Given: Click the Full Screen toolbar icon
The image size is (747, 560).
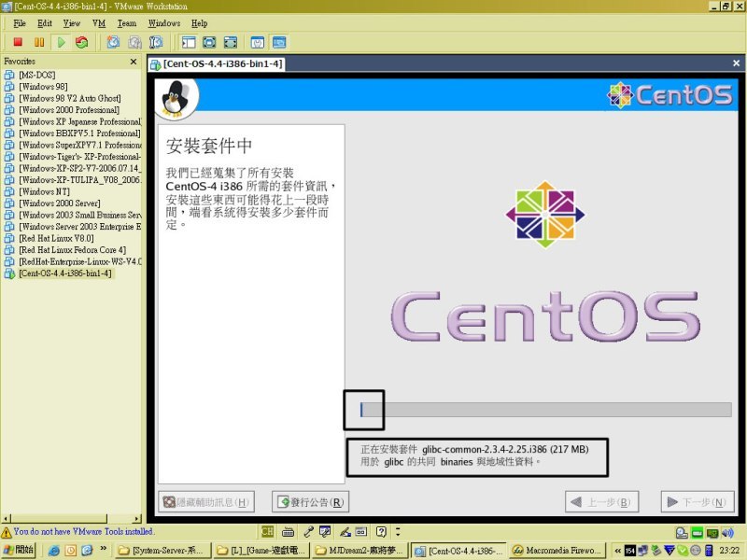Looking at the screenshot, I should point(209,42).
